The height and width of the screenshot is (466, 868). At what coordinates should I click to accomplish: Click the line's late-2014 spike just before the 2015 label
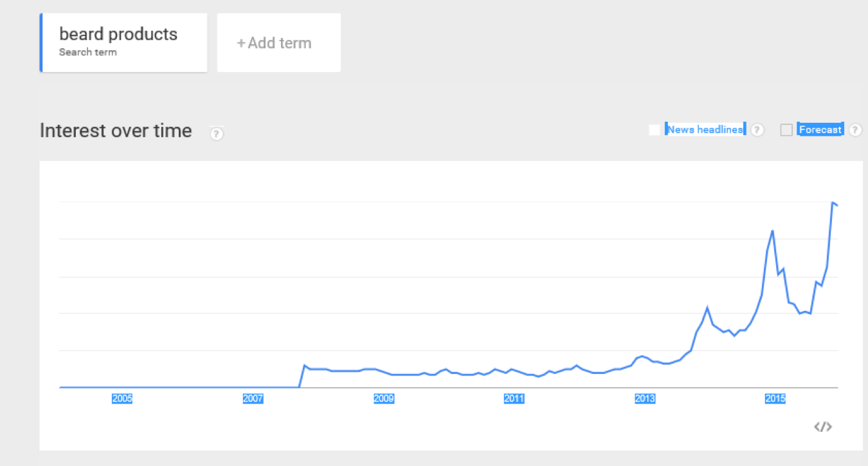point(772,230)
